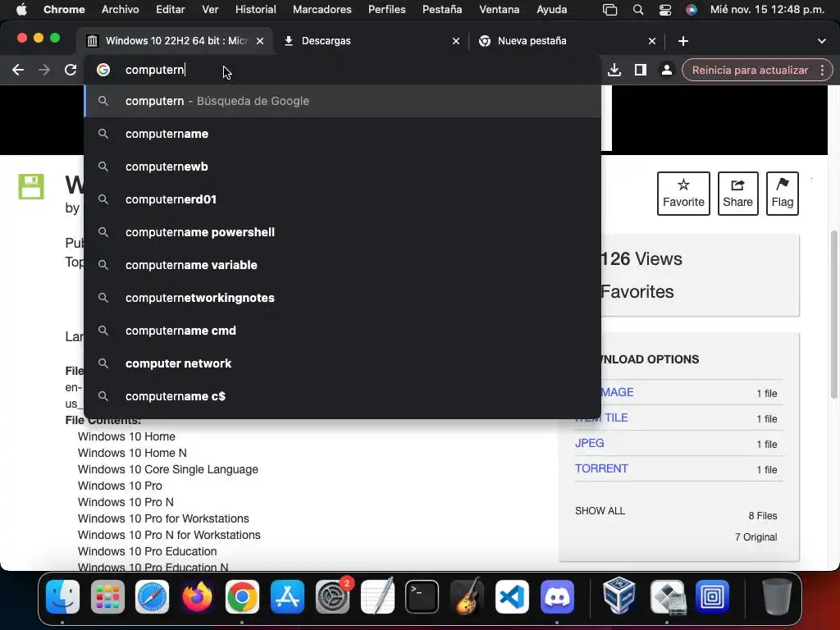The width and height of the screenshot is (840, 630).
Task: Toggle the Chrome side panel icon
Action: 640,70
